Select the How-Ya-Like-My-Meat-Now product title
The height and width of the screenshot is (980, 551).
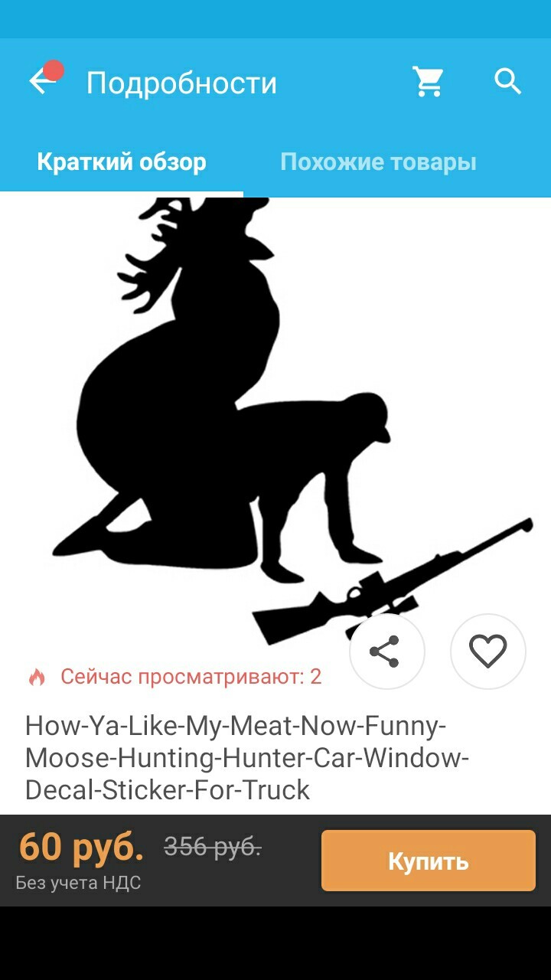click(247, 756)
